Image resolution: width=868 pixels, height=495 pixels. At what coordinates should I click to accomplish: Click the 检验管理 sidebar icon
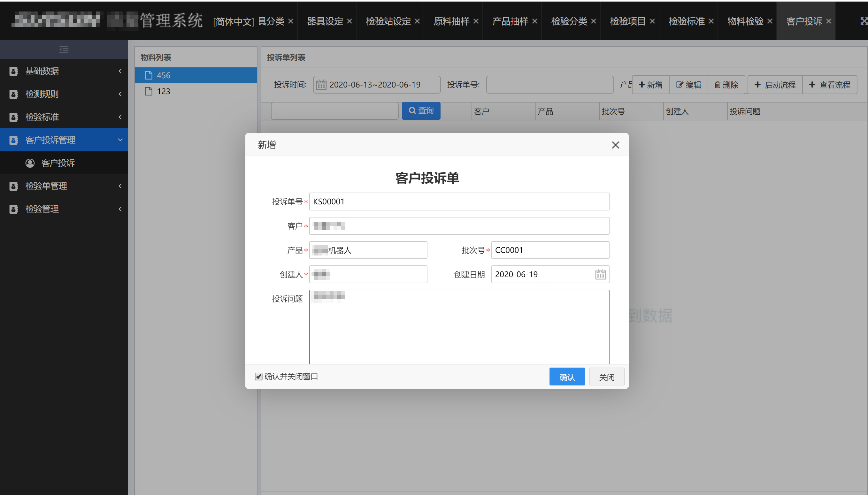click(14, 209)
